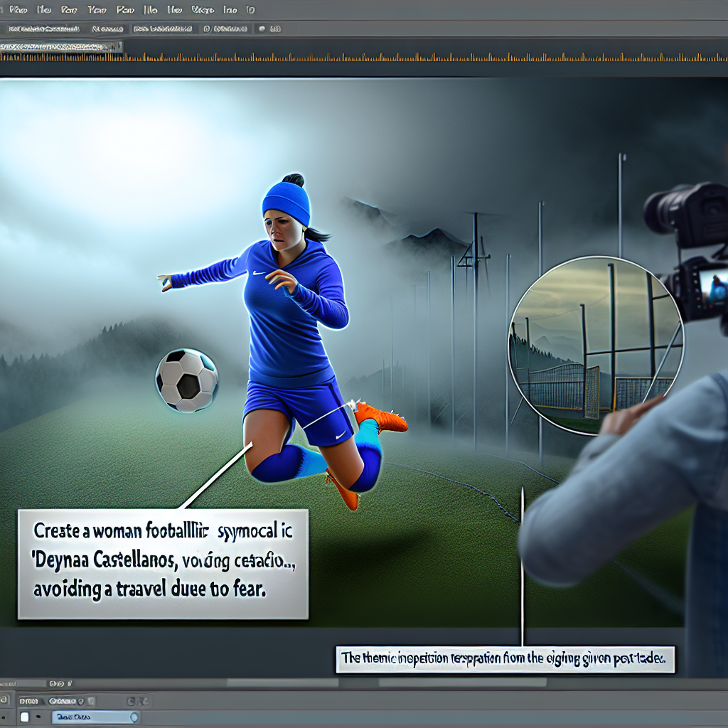Click the small annotation box below the canvas
The height and width of the screenshot is (728, 728).
tap(505, 658)
